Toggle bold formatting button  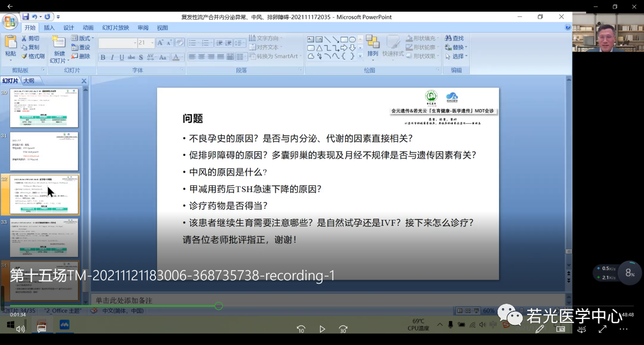click(x=103, y=57)
